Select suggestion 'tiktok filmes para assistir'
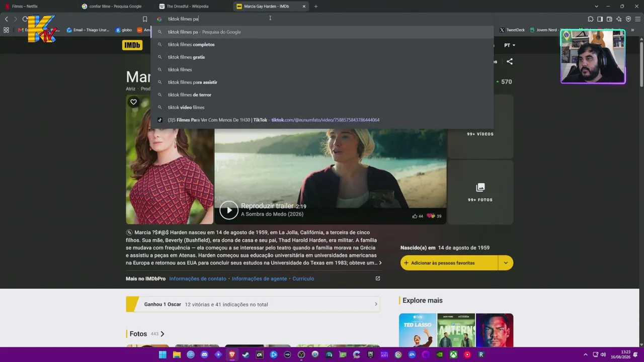Viewport: 644px width, 362px height. point(322,82)
